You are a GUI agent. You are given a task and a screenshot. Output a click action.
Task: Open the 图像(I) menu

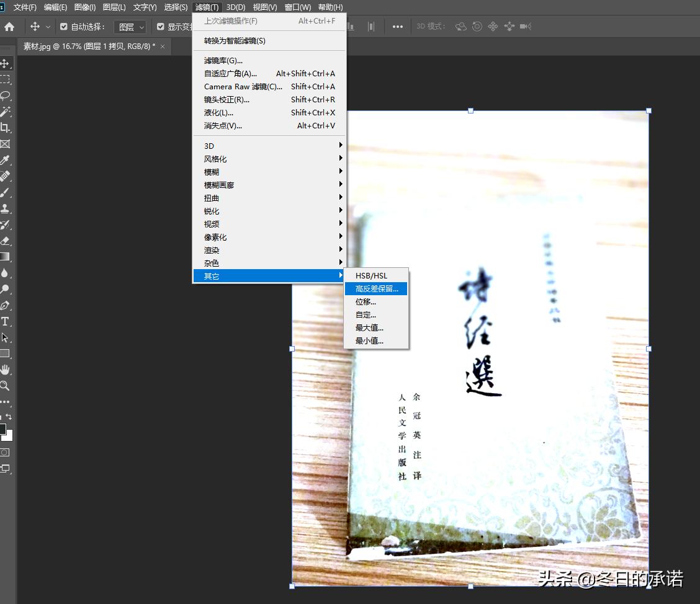click(85, 7)
